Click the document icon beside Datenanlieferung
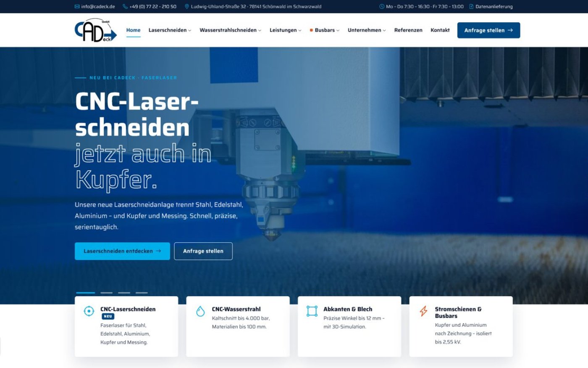Viewport: 588px width, 368px height. (471, 7)
